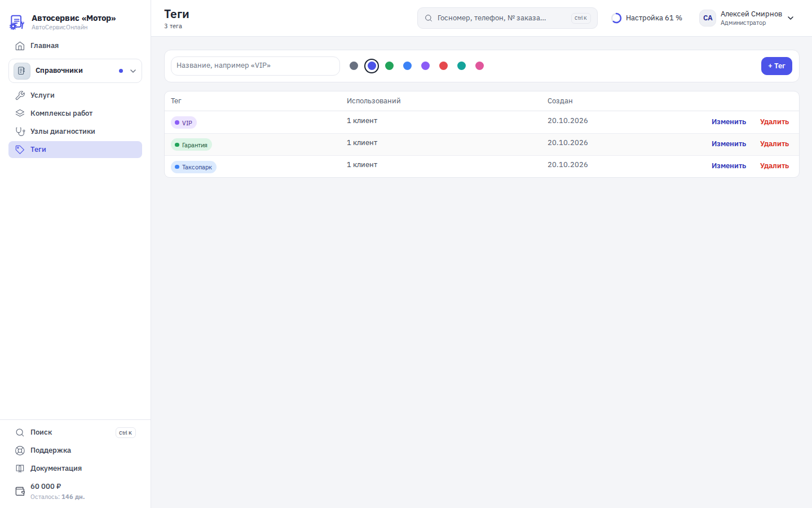Pick the green color swatch

[x=389, y=66]
